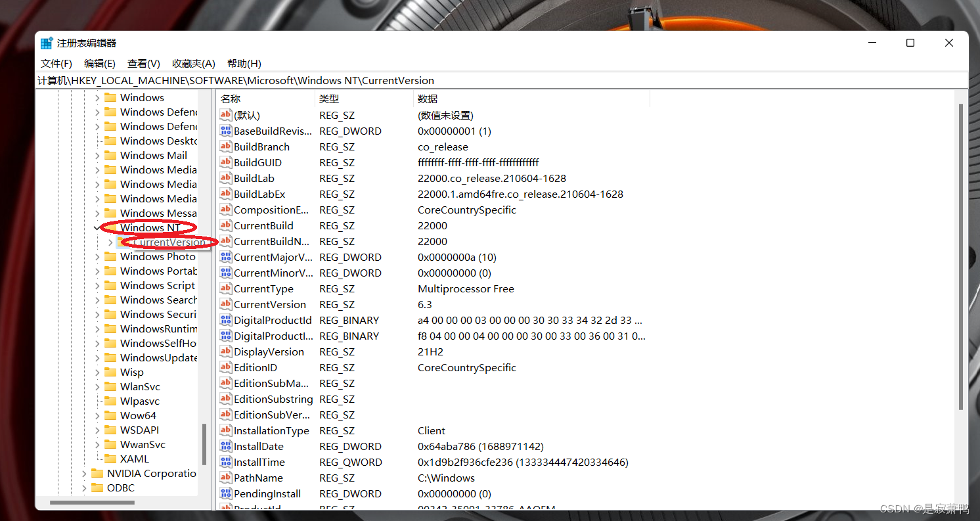This screenshot has height=521, width=980.
Task: Click the PendingInstall DWORD value icon
Action: [x=226, y=494]
